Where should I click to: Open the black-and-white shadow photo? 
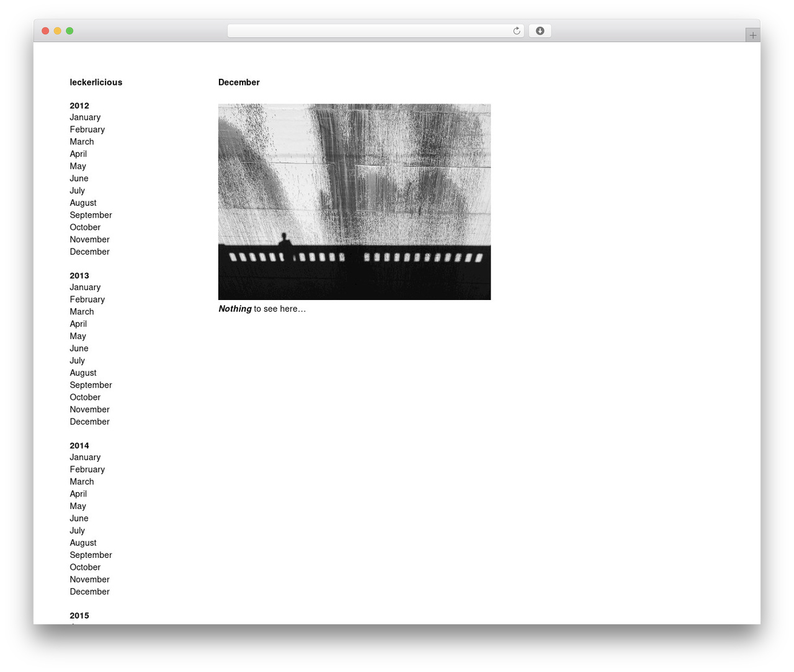[354, 202]
